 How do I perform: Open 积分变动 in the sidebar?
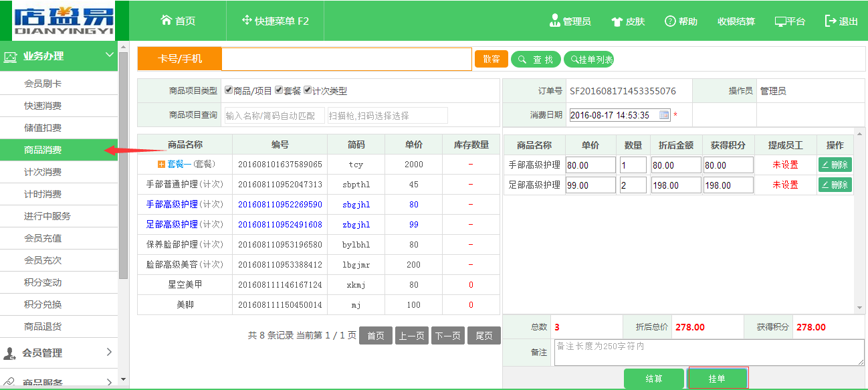pos(59,282)
